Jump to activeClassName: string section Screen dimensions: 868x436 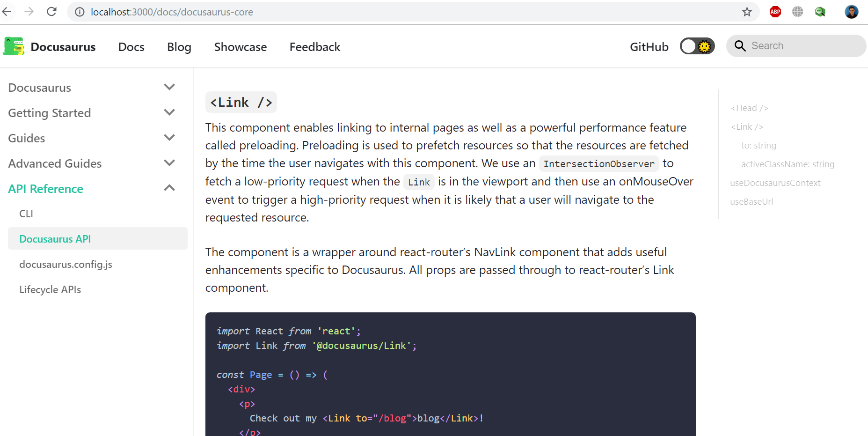(788, 164)
